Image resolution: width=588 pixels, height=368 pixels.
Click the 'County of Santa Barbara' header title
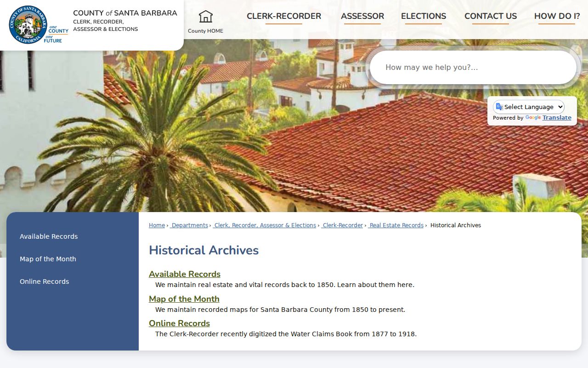[x=125, y=13]
